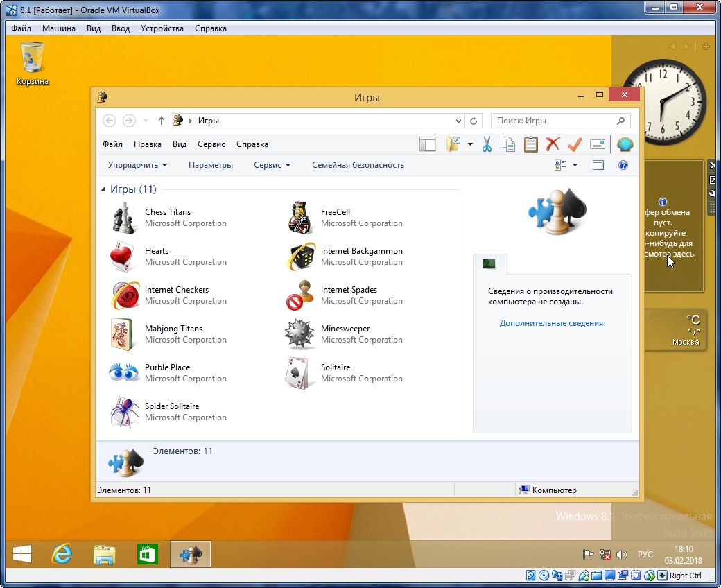
Task: Open Spider Solitaire
Action: [169, 412]
